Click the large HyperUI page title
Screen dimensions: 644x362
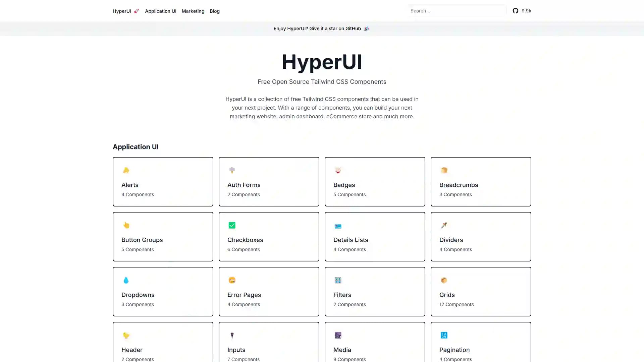click(322, 62)
